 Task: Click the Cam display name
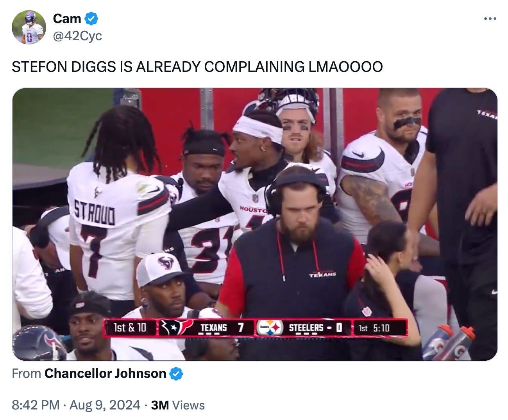point(67,18)
